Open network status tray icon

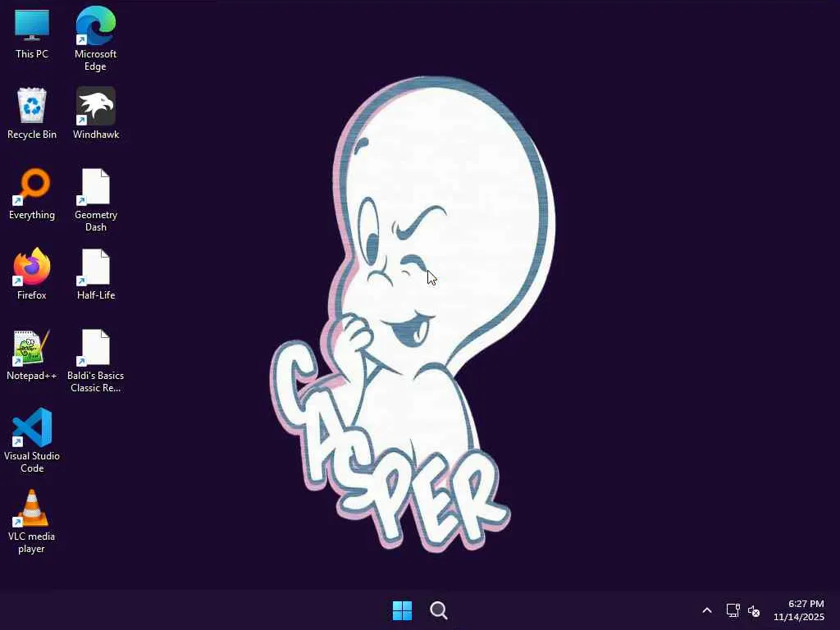[x=733, y=610]
